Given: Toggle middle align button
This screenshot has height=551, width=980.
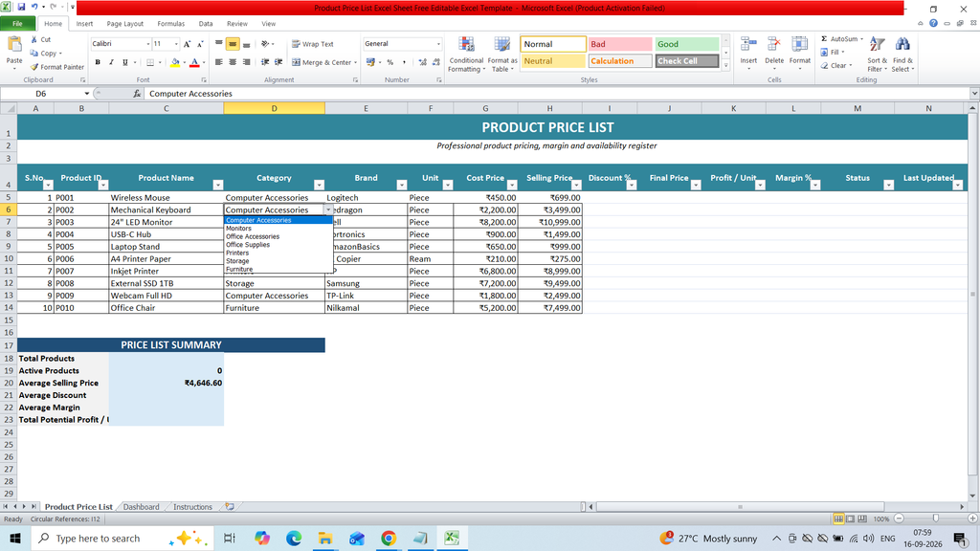Looking at the screenshot, I should pyautogui.click(x=233, y=44).
